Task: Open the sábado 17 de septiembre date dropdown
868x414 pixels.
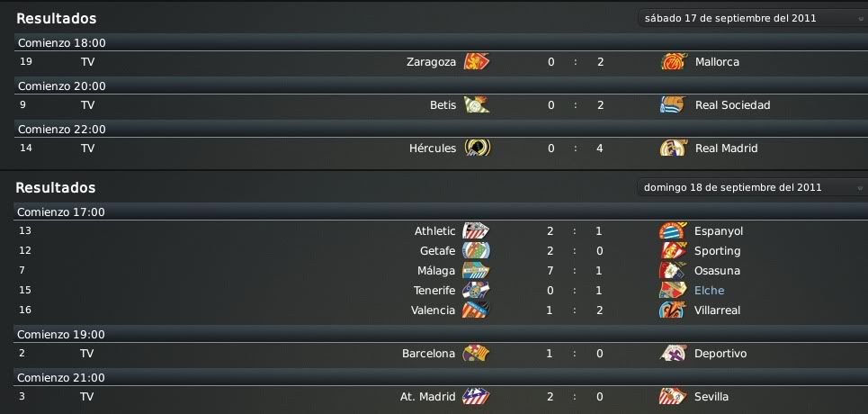Action: click(752, 18)
